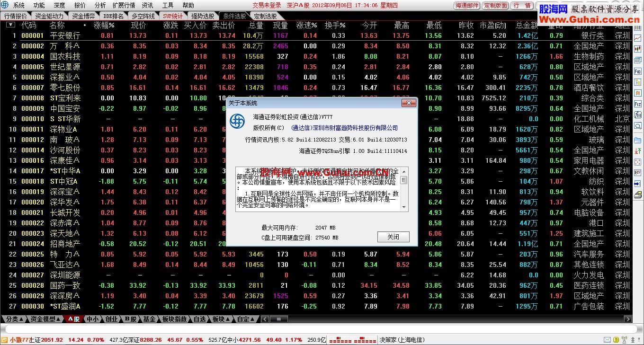Open the 系统 menu
The image size is (644, 345).
click(19, 5)
